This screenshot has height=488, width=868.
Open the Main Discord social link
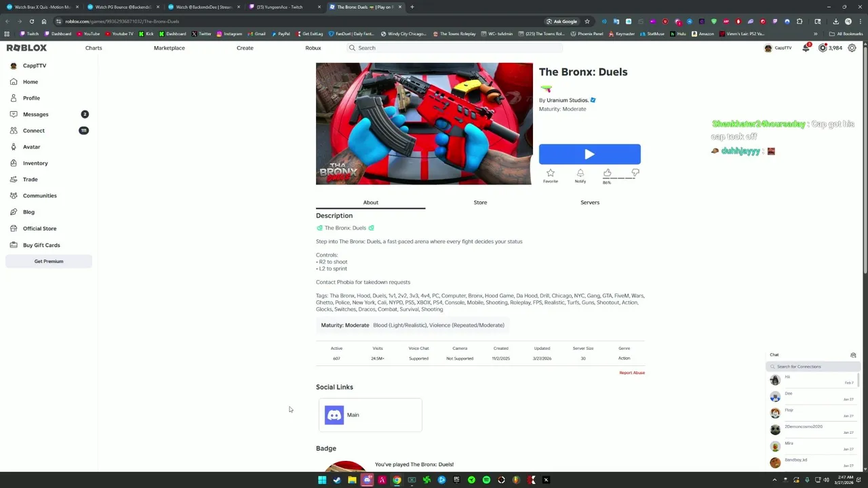(370, 415)
